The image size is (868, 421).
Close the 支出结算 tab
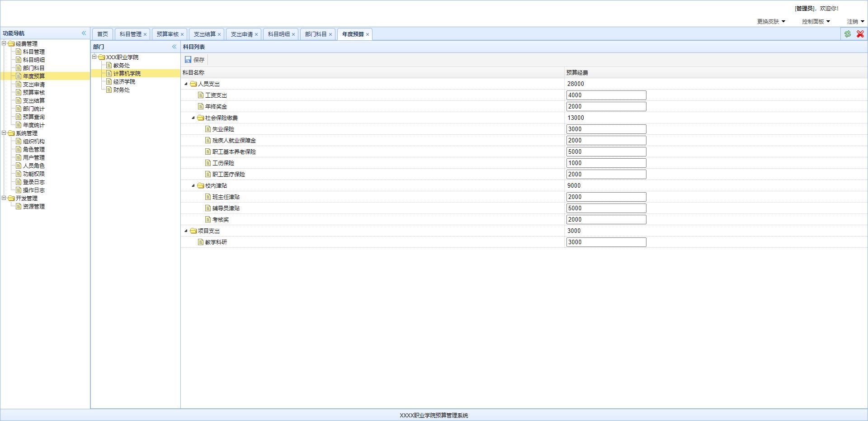point(219,34)
